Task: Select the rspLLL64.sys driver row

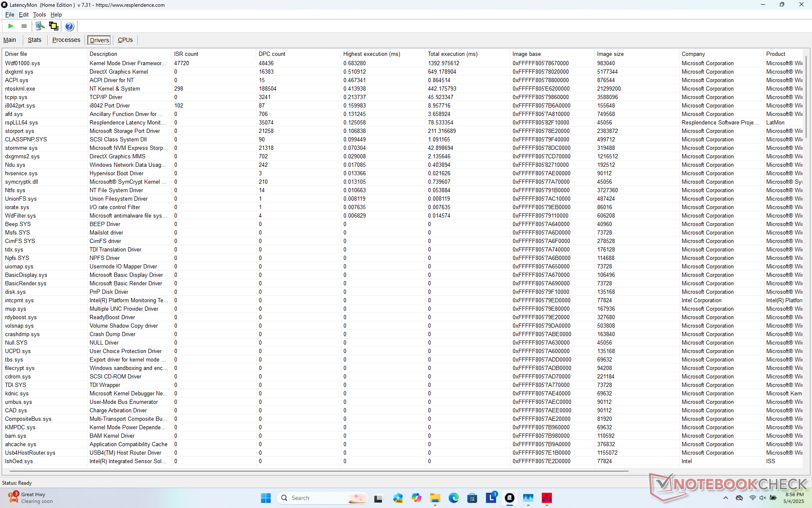Action: click(403, 122)
